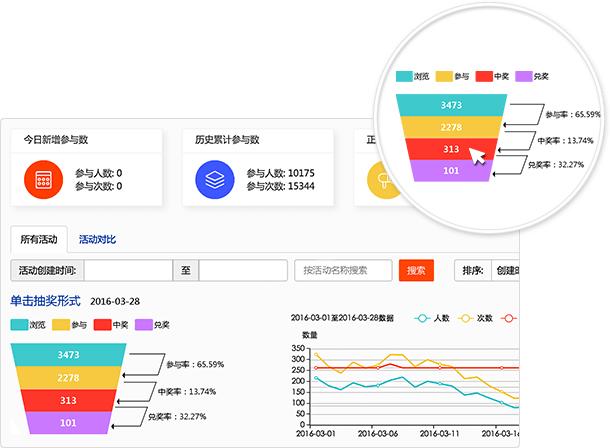The image size is (610, 448).
Task: Click the 兑奖率：32.27% label by bottom funnel
Action: tap(177, 416)
